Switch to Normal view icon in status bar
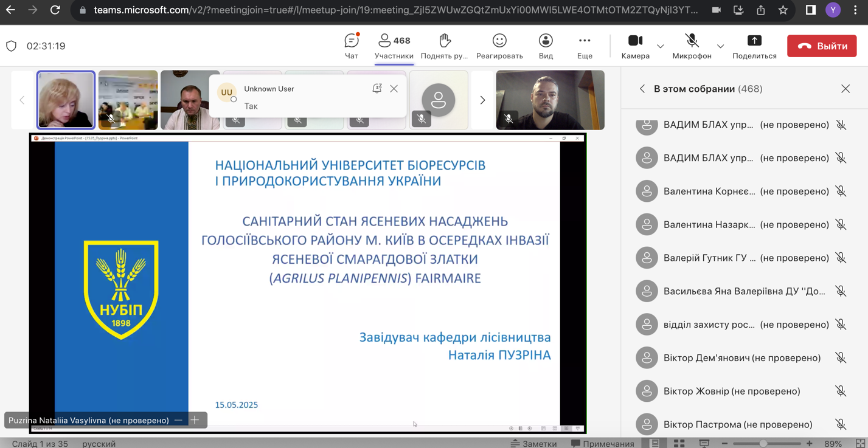868x448 pixels. (655, 444)
